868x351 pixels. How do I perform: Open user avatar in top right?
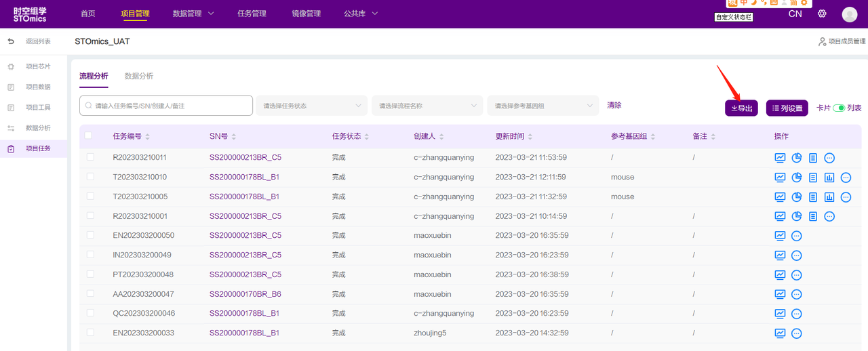click(x=849, y=14)
